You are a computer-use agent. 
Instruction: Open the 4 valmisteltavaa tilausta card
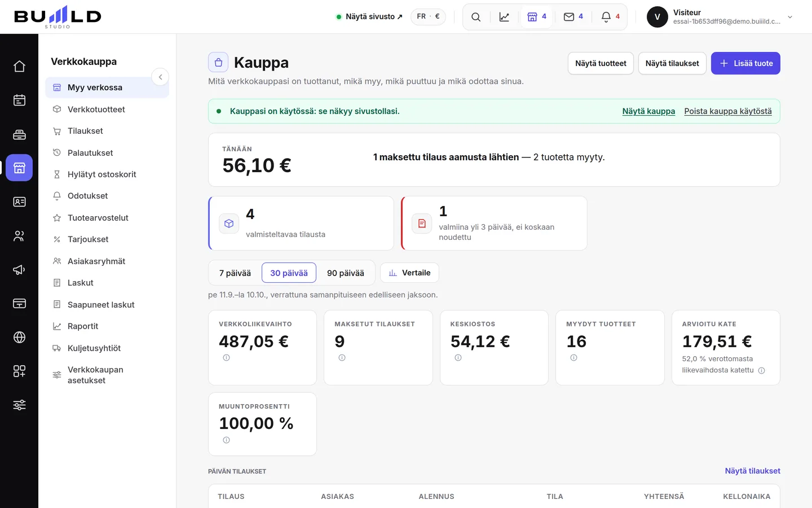tap(301, 224)
